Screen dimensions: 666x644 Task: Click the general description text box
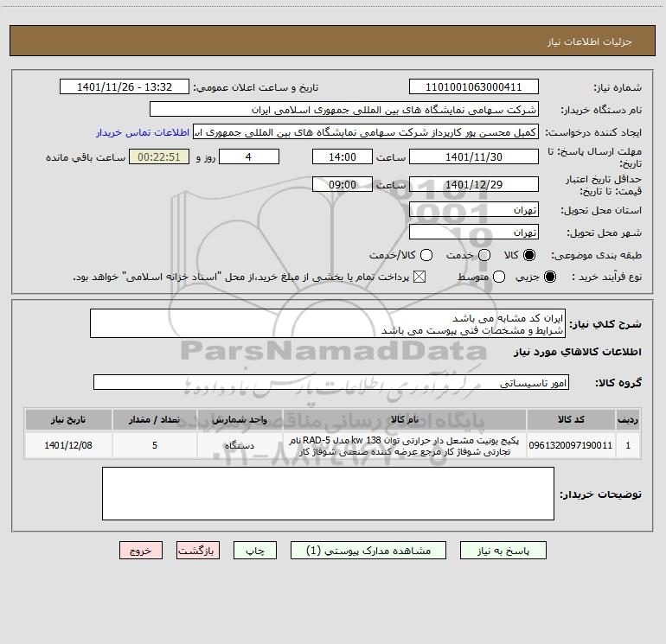328,323
